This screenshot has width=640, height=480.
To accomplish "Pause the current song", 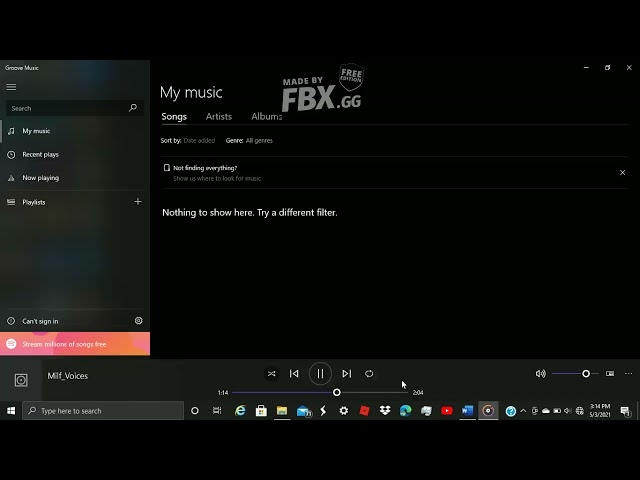I will 320,374.
